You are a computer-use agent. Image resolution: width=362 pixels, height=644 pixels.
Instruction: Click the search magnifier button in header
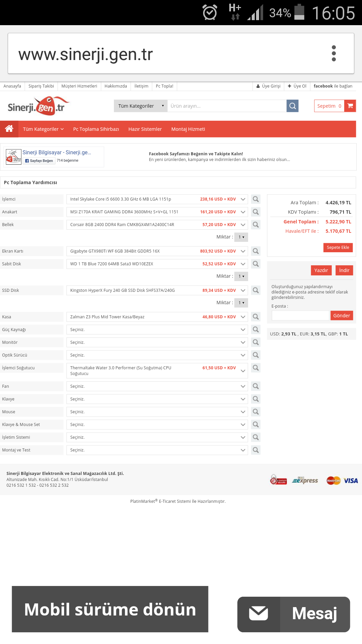[x=292, y=106]
